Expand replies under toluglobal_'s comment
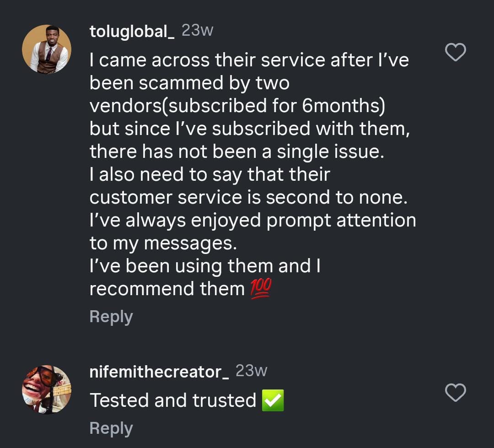The width and height of the screenshot is (494, 448). pos(111,316)
